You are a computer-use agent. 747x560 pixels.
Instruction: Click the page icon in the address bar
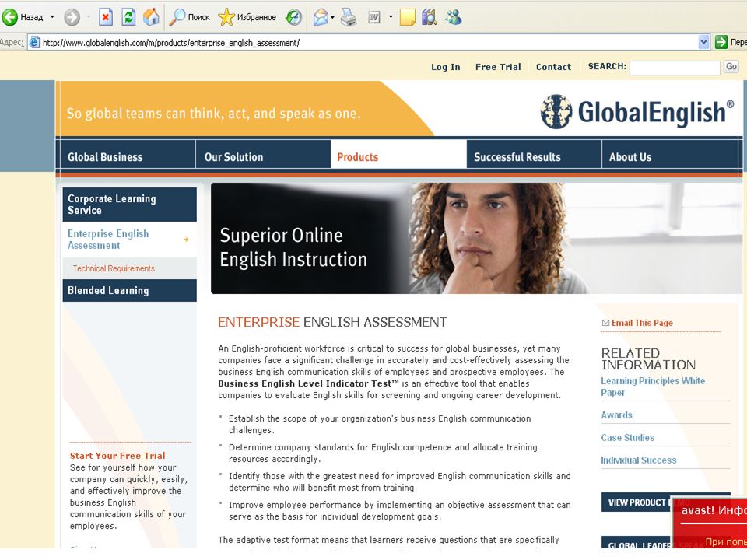point(34,42)
